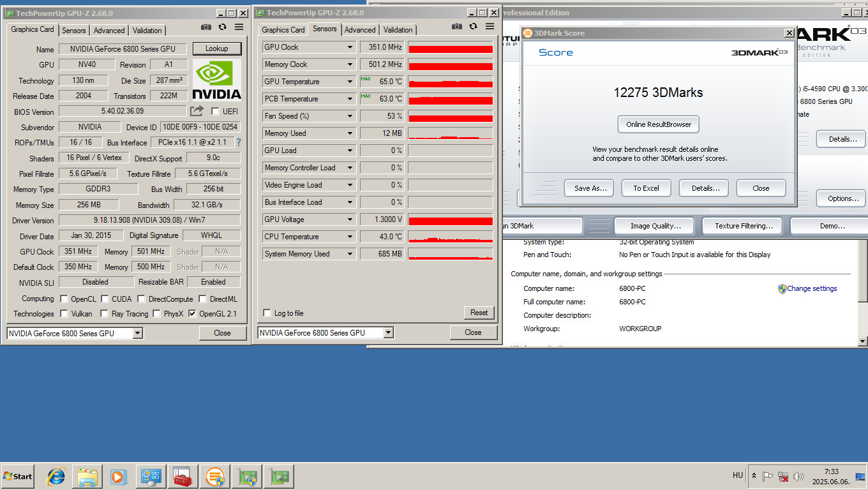Open the CPU Temperature sensor dropdown

coord(350,237)
